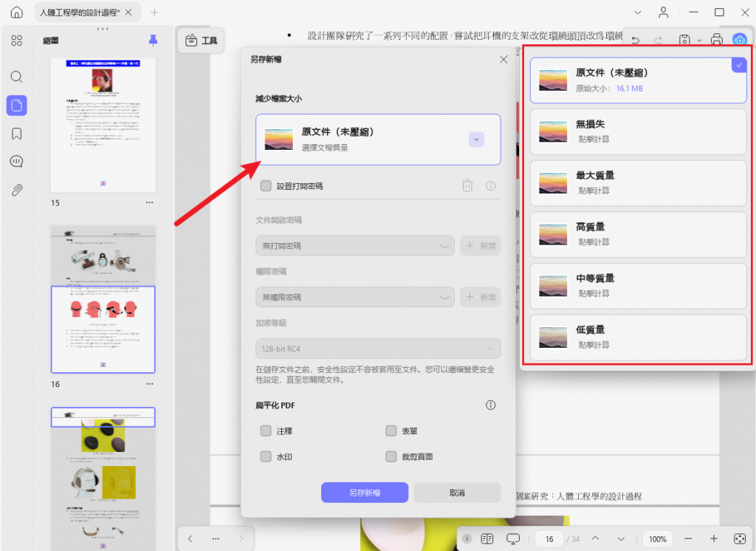This screenshot has width=756, height=551.
Task: Click the undo icon in the toolbar
Action: click(634, 39)
